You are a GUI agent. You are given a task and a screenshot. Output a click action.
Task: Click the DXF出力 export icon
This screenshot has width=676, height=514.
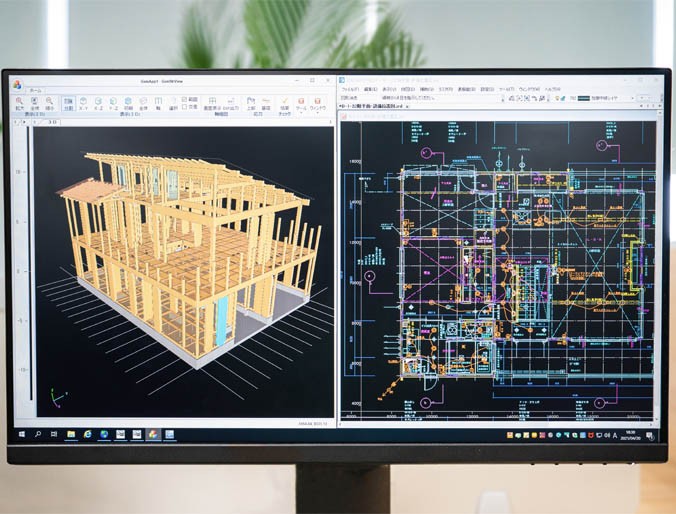point(231,103)
